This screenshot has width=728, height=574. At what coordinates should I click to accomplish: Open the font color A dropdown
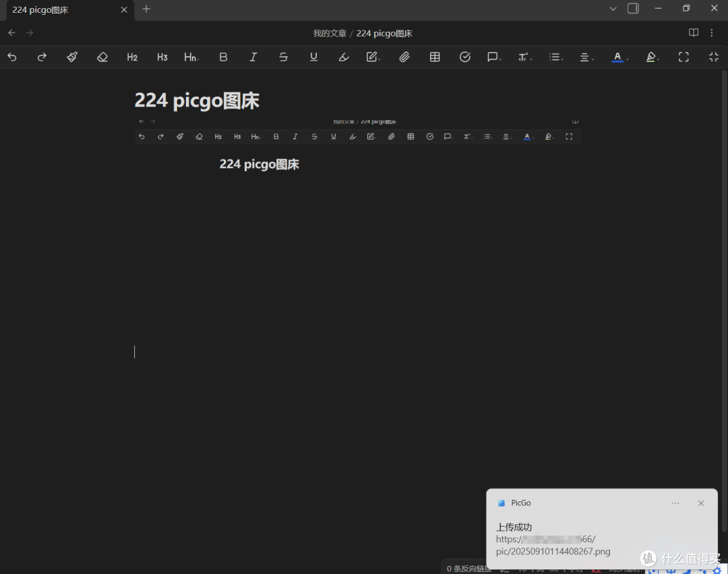[619, 57]
